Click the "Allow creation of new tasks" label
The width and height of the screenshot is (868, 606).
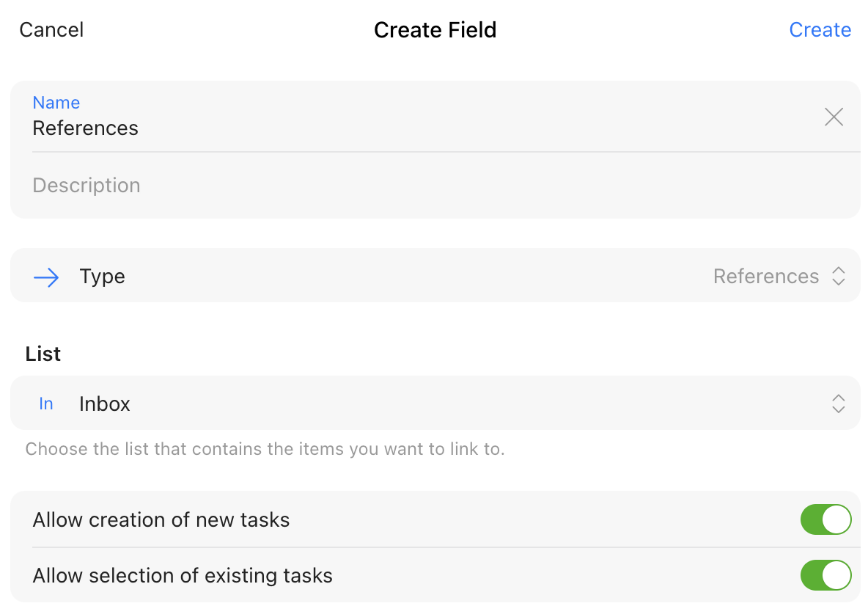tap(161, 520)
